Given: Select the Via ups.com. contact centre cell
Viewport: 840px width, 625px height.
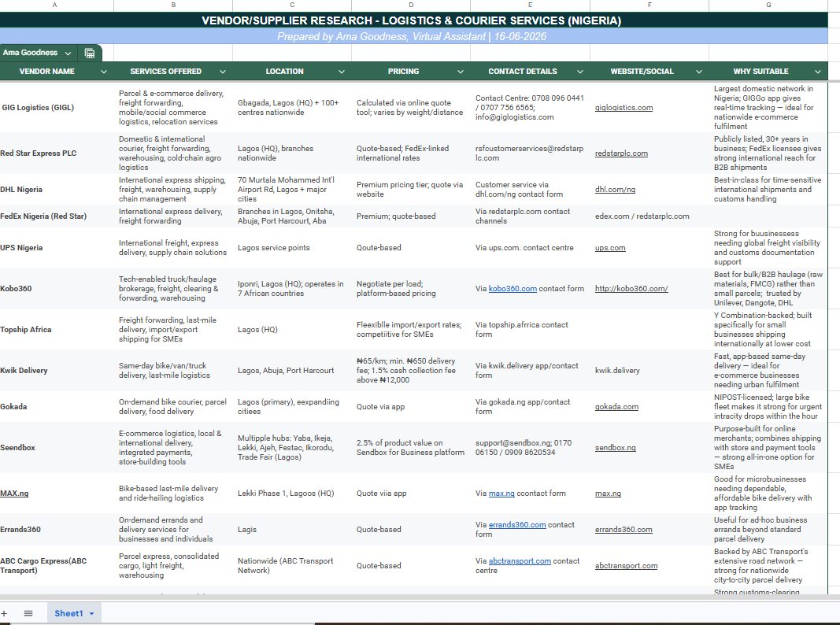Looking at the screenshot, I should (x=530, y=248).
